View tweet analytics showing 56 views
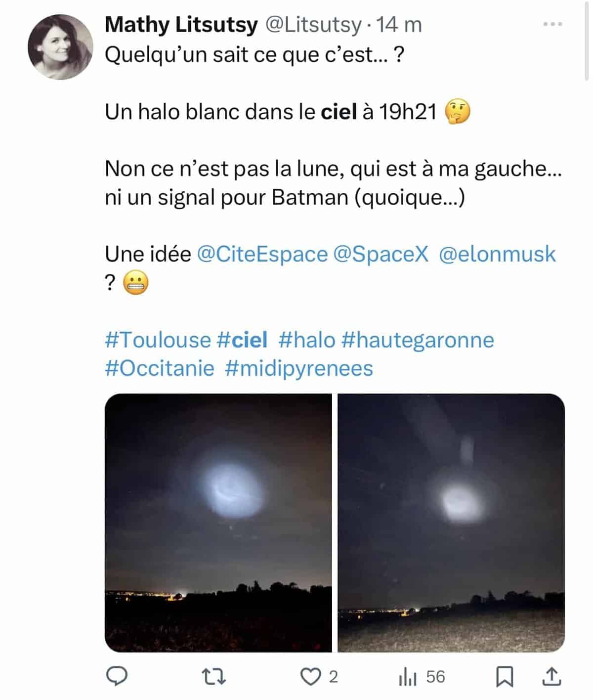This screenshot has width=593, height=700. (x=422, y=677)
